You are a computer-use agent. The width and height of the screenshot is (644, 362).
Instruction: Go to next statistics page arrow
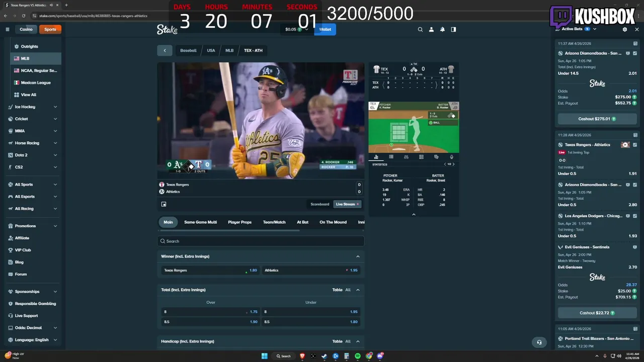(453, 164)
